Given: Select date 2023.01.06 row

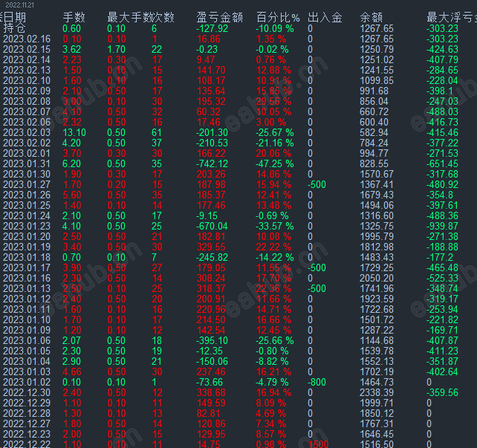Looking at the screenshot, I should pos(27,340).
